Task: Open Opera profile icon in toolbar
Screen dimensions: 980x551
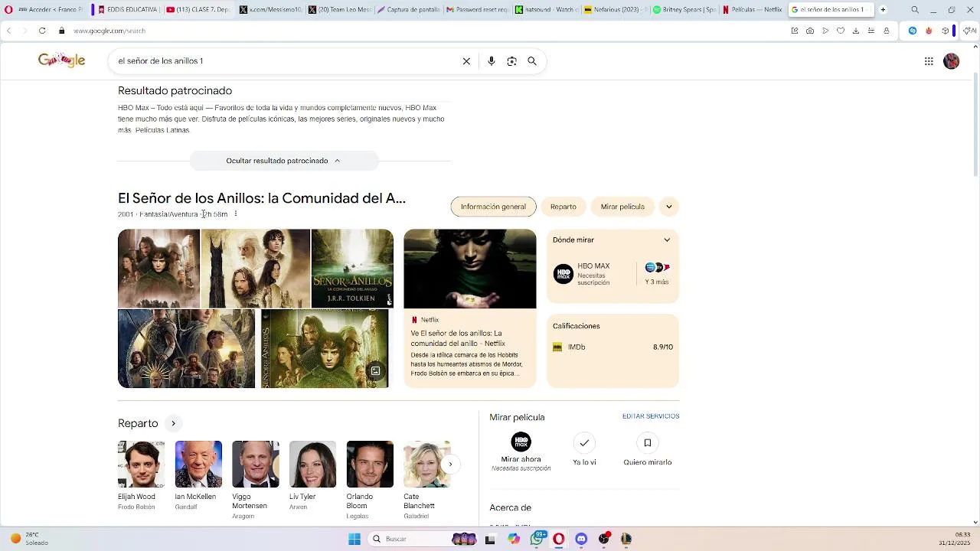Action: click(887, 31)
